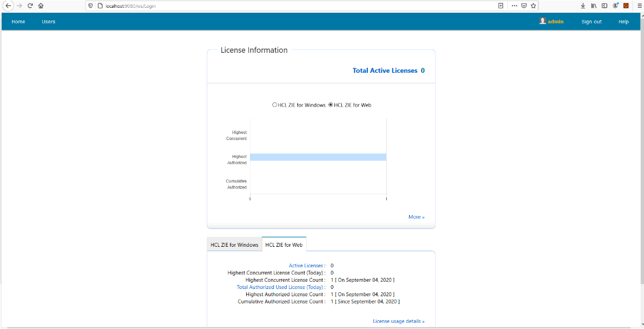Image resolution: width=644 pixels, height=329 pixels.
Task: Click the admin user avatar icon
Action: [542, 21]
